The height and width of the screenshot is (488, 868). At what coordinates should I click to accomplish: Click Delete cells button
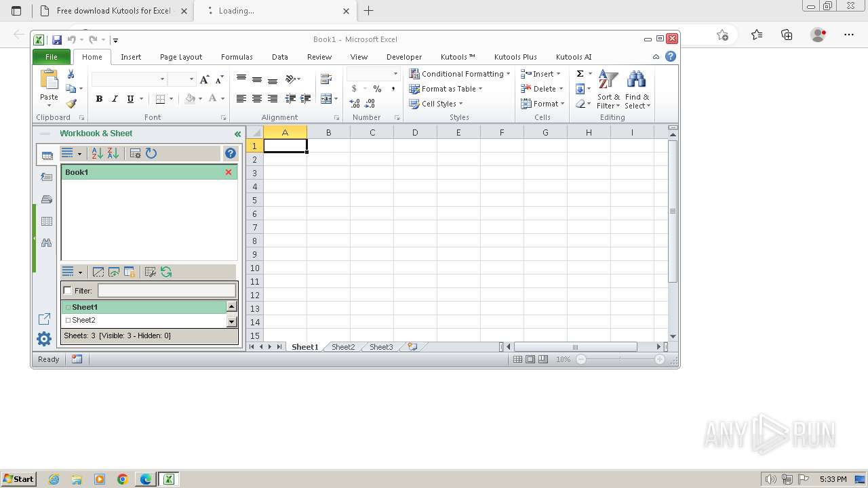pos(542,89)
